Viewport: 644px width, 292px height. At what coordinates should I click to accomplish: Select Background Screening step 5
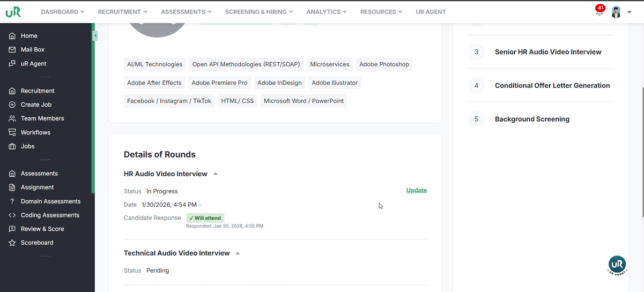[x=532, y=119]
